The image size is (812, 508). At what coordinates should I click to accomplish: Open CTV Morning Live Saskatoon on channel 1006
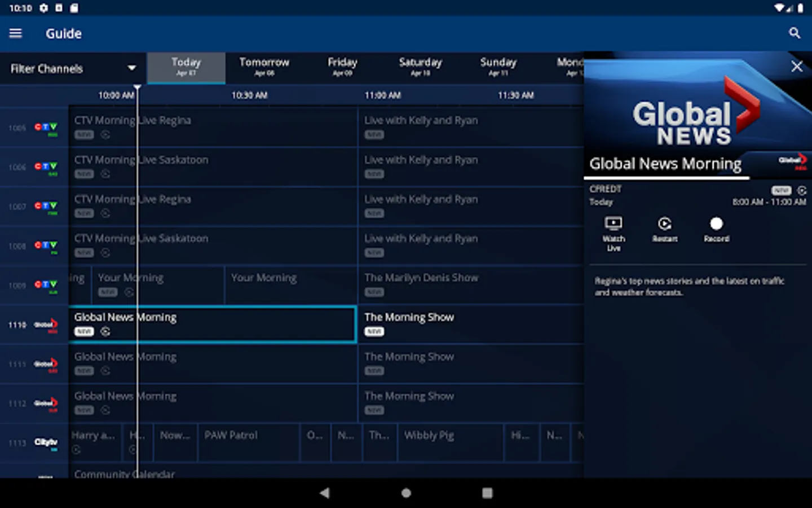coord(213,167)
